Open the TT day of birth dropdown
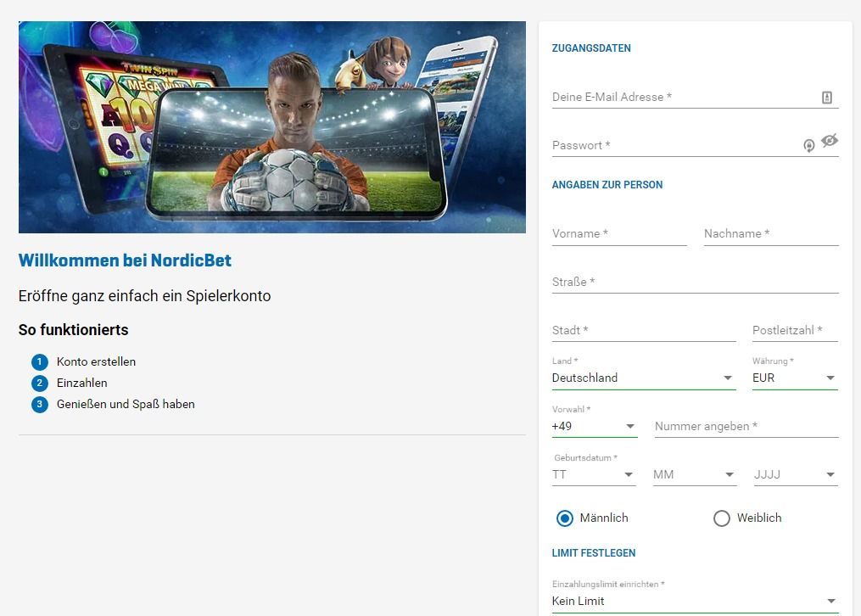 [x=594, y=474]
